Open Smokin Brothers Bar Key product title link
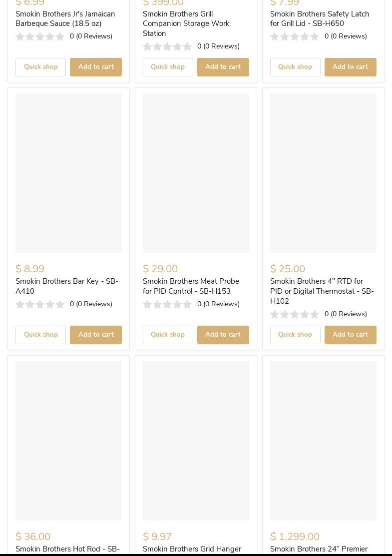This screenshot has height=556, width=392. [x=67, y=286]
